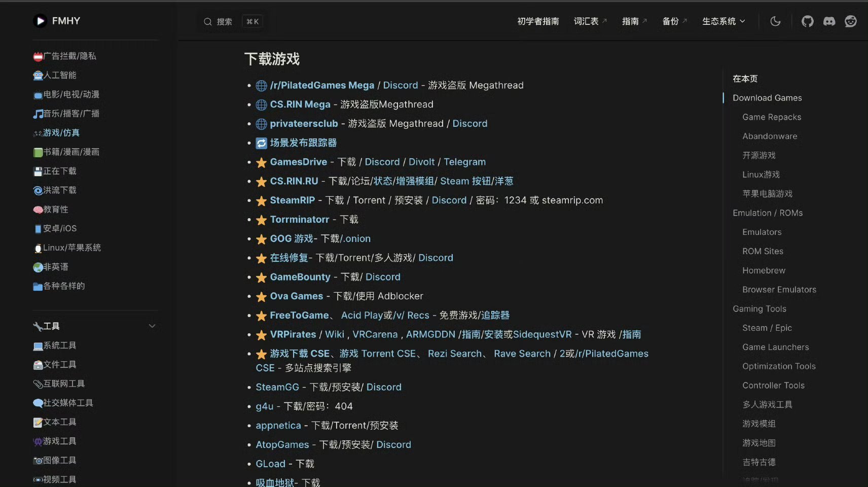Open the GitHub icon link

(x=807, y=21)
